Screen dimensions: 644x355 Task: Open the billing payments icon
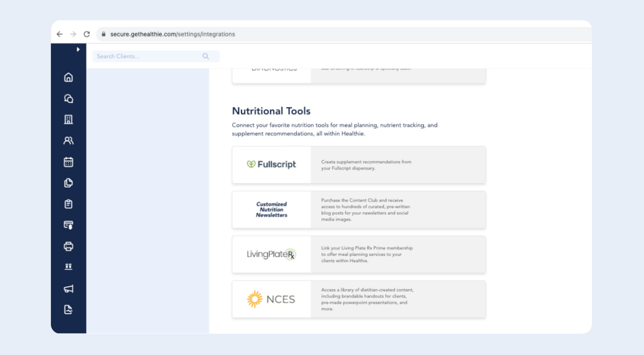tap(68, 225)
